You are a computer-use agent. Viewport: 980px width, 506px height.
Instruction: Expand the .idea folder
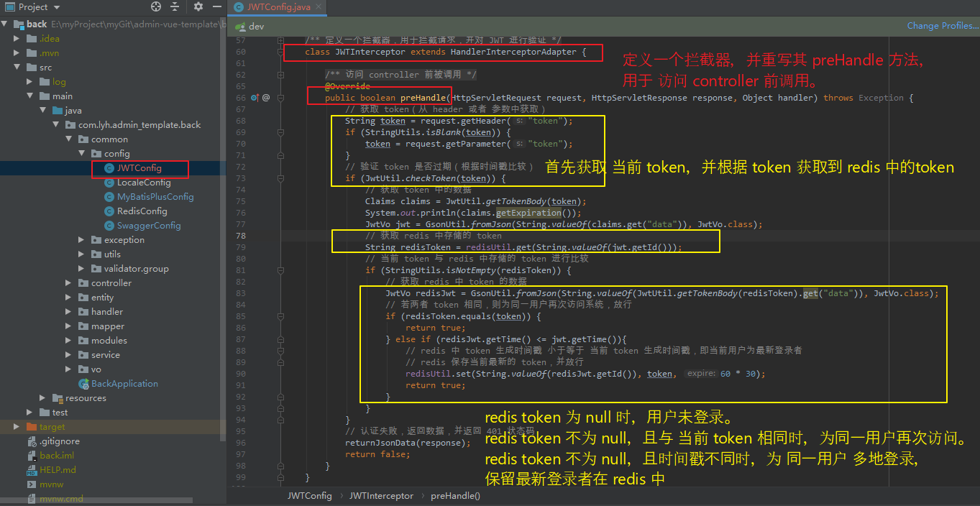tap(17, 38)
